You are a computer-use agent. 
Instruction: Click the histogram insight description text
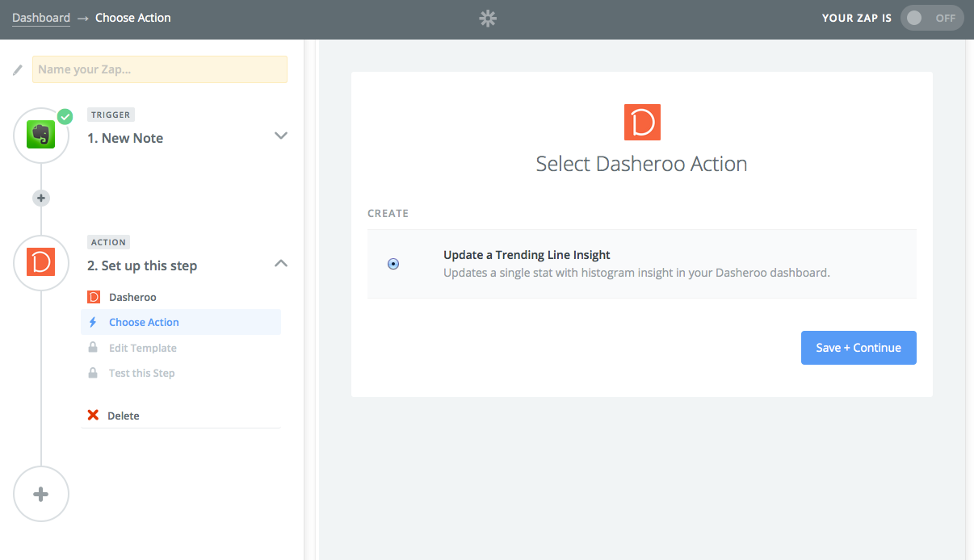pyautogui.click(x=636, y=273)
